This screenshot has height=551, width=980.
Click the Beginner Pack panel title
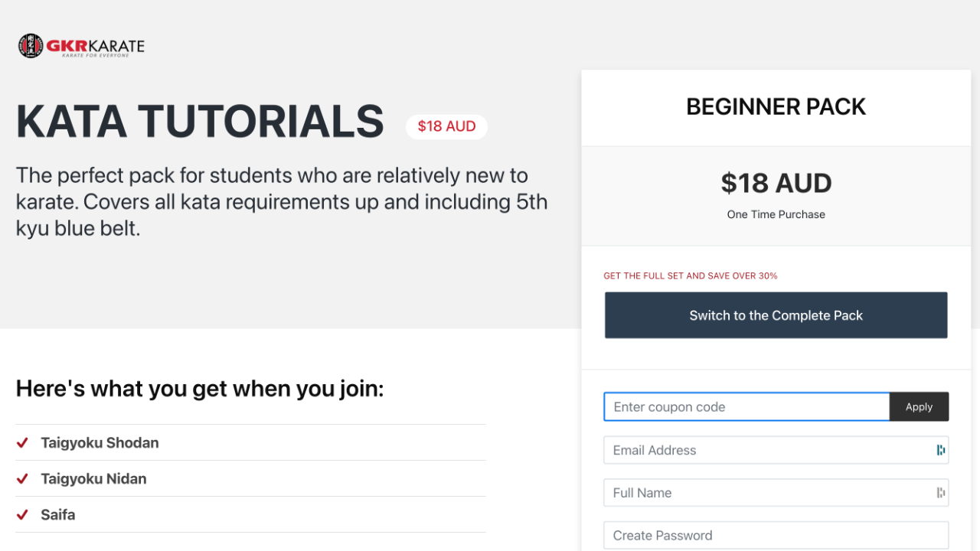(776, 107)
